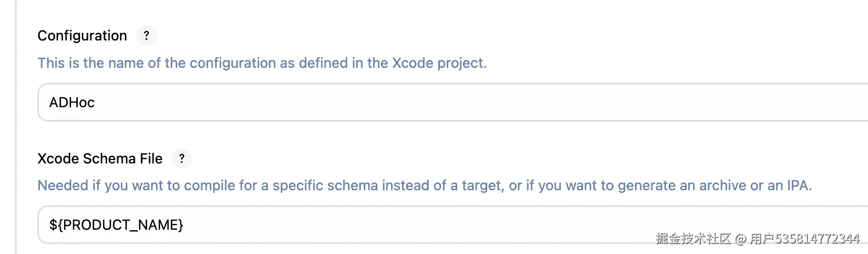Click empty area inside the Schema File field
Image resolution: width=868 pixels, height=254 pixels.
pos(455,225)
